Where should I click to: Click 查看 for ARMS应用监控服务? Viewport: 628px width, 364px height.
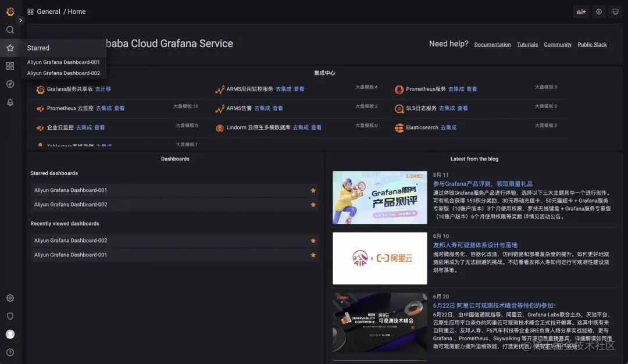tap(299, 89)
